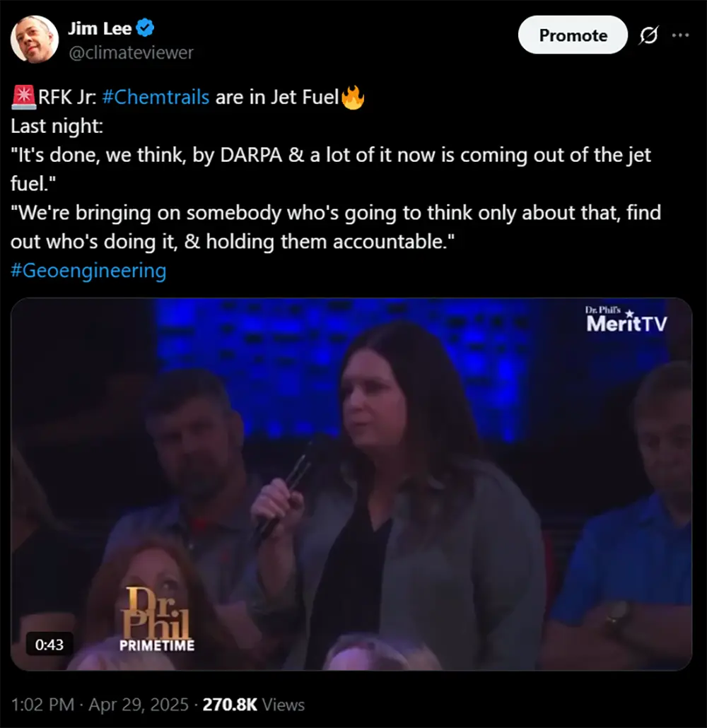Screen dimensions: 707x728
Task: Click the Jim Lee display name
Action: [x=100, y=29]
